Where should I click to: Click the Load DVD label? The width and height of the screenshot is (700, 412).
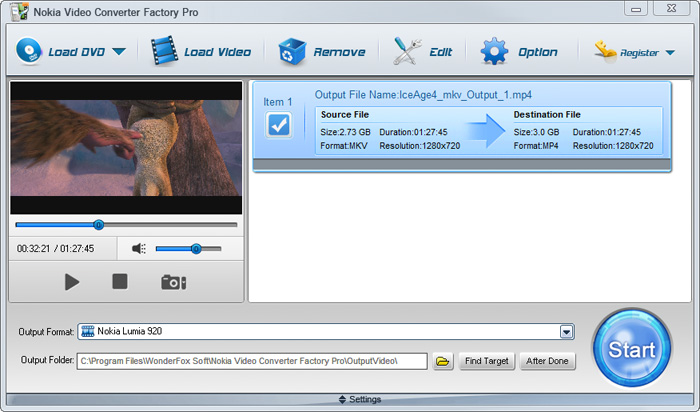coord(76,52)
